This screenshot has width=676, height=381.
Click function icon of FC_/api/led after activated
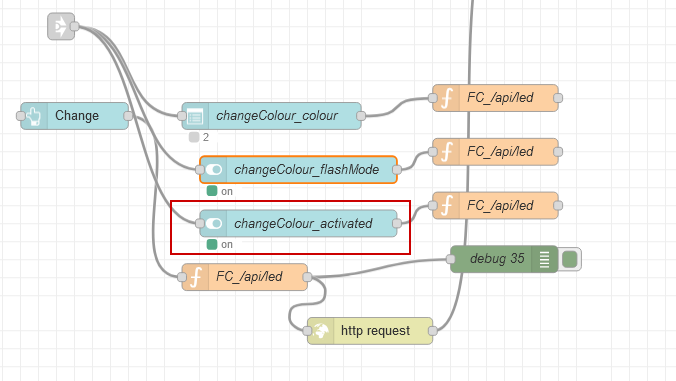447,206
